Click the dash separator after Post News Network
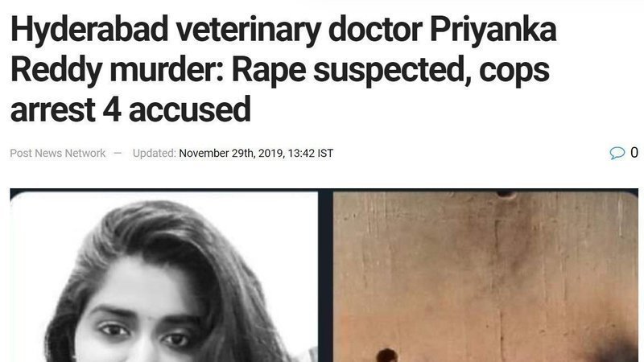This screenshot has width=644, height=362. tap(118, 153)
